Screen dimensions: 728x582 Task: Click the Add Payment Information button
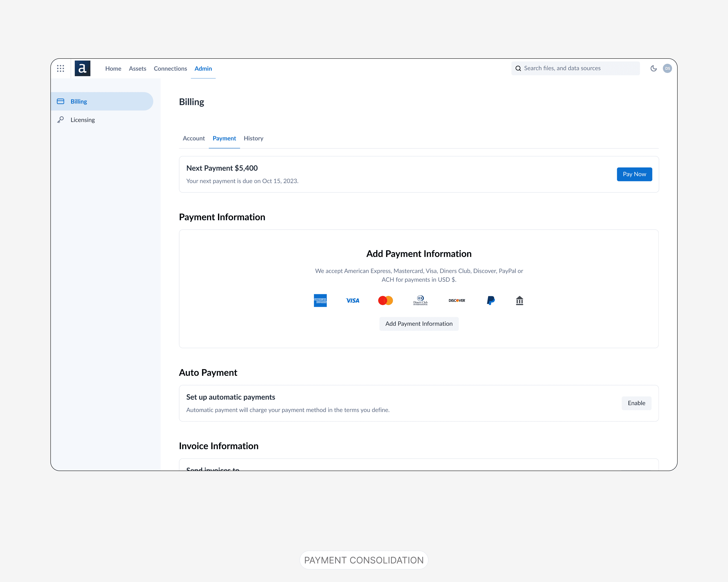coord(419,324)
